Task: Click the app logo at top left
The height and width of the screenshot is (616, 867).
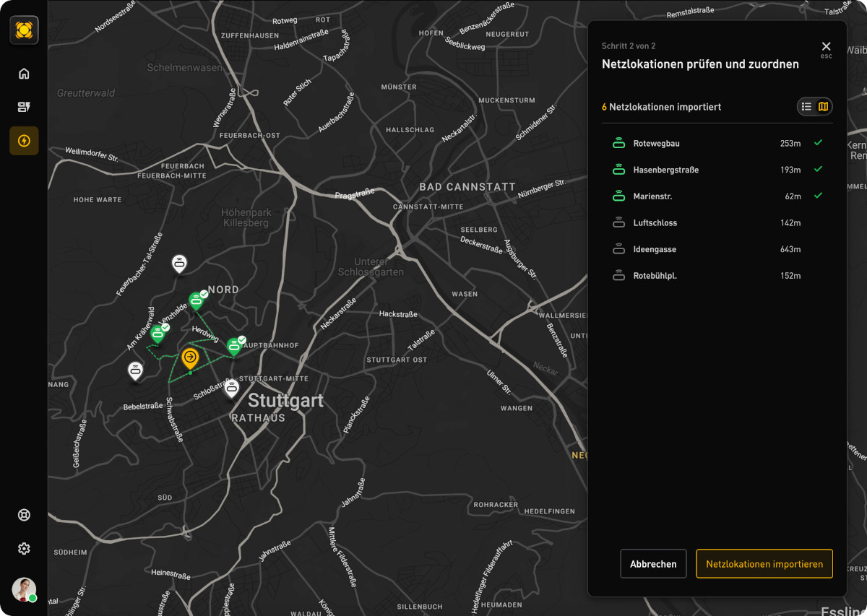Action: pyautogui.click(x=24, y=30)
